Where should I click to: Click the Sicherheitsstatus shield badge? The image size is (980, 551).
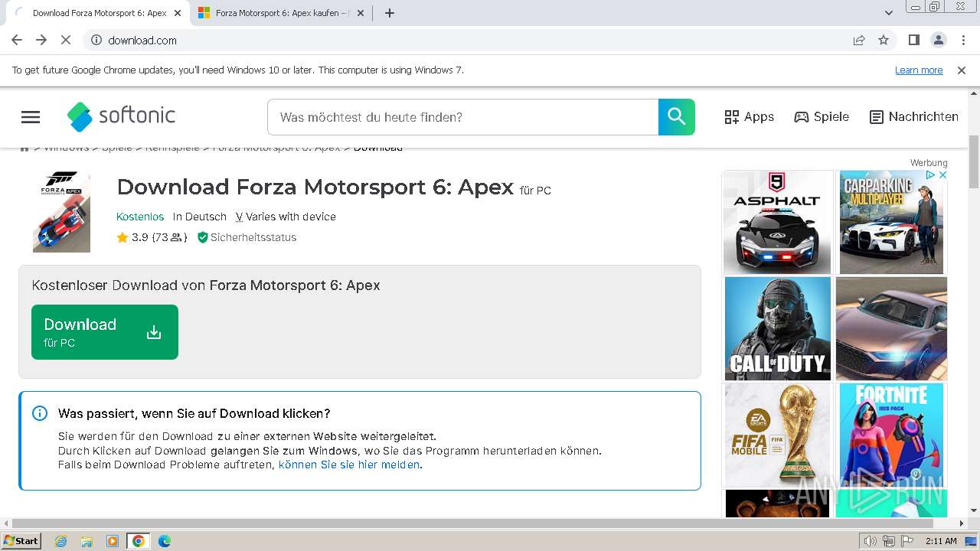[247, 237]
